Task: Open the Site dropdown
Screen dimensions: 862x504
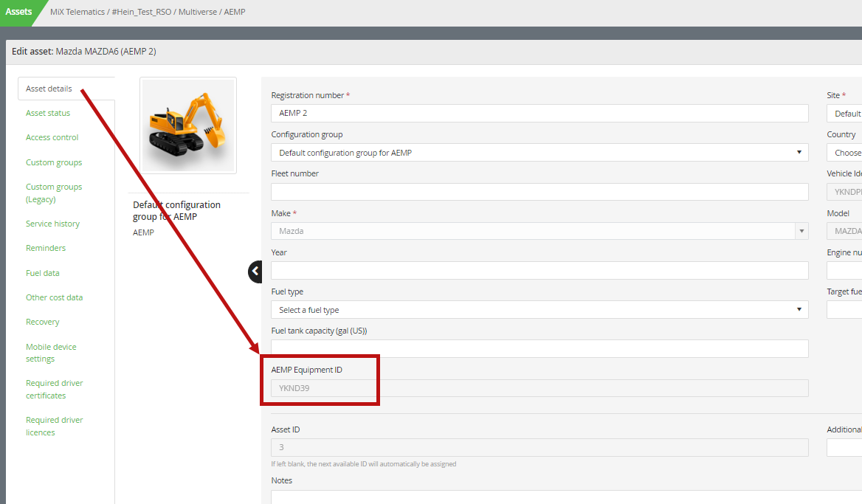Action: point(844,113)
